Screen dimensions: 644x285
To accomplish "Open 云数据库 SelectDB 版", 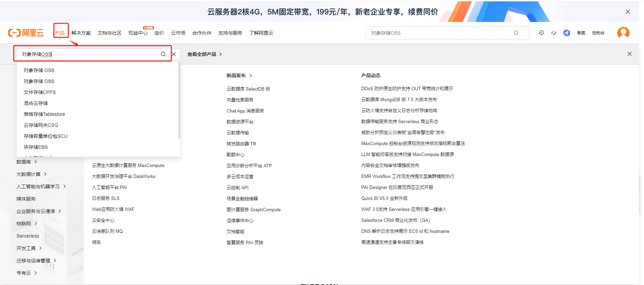I will [x=248, y=89].
